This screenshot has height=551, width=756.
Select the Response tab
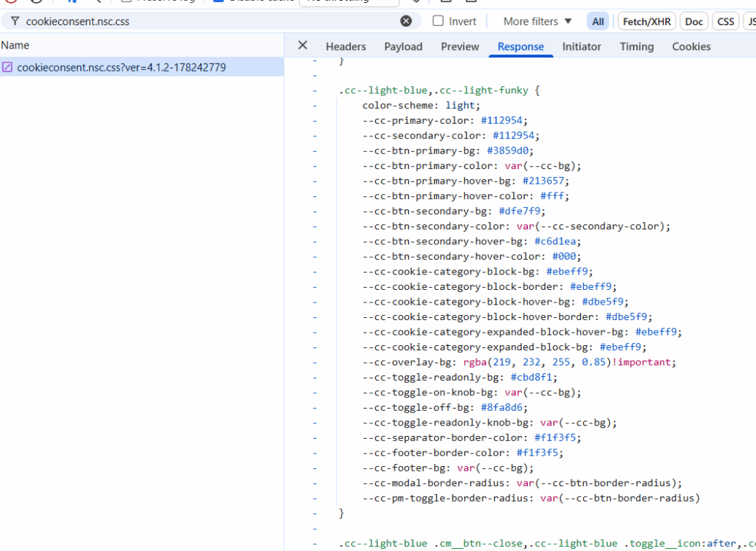(520, 46)
